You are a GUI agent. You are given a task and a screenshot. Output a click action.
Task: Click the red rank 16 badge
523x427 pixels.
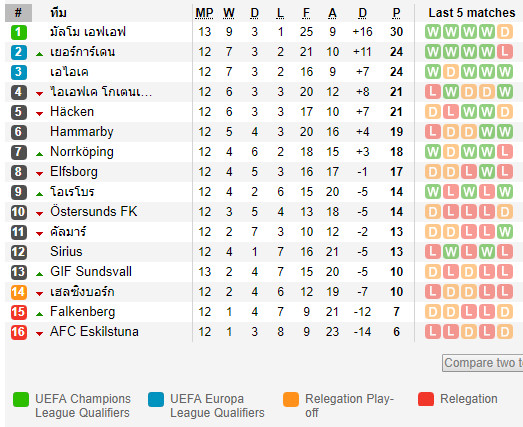pos(19,332)
